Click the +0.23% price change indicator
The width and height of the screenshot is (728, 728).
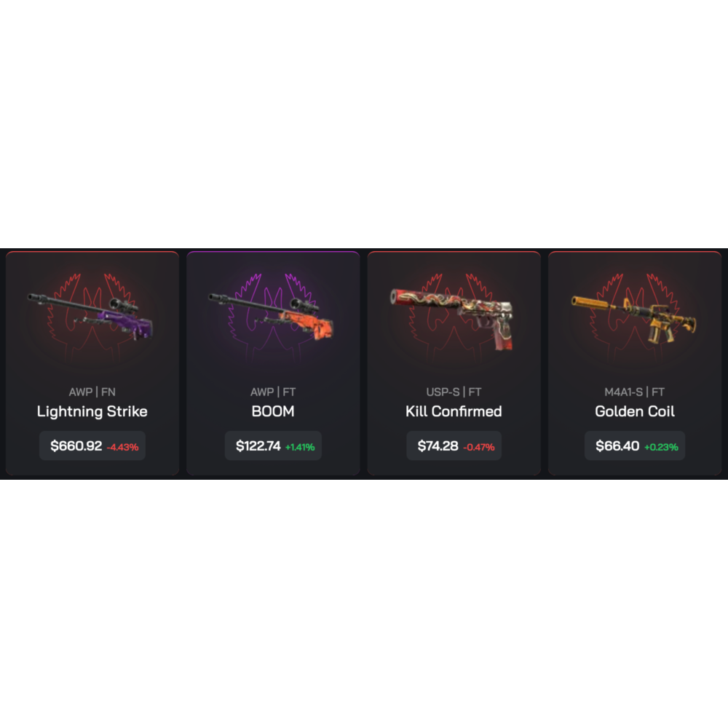click(661, 447)
